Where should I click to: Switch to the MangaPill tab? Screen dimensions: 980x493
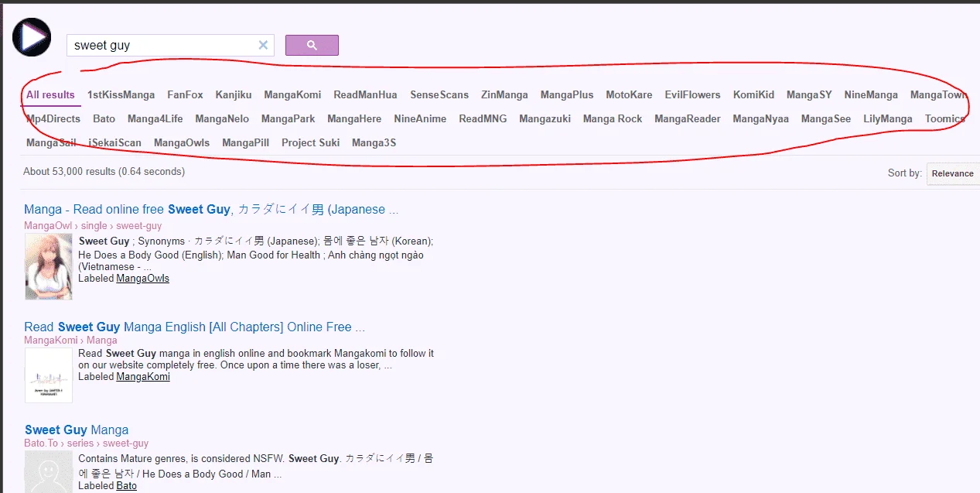point(245,142)
